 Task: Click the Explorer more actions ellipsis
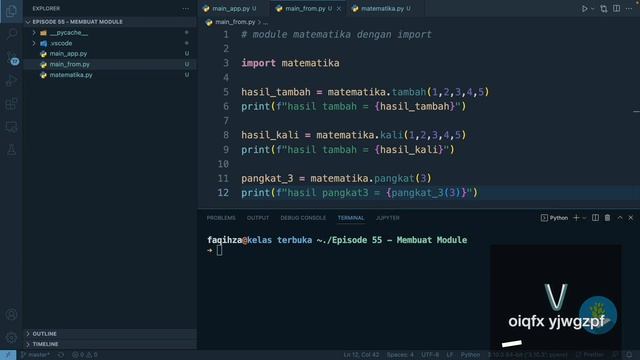(186, 9)
